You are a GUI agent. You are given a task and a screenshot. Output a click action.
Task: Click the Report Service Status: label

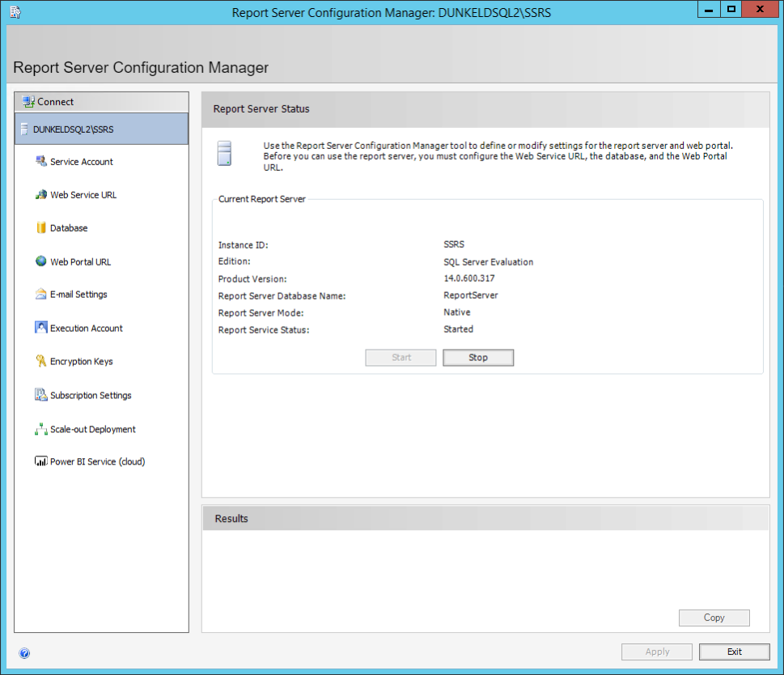(x=264, y=330)
